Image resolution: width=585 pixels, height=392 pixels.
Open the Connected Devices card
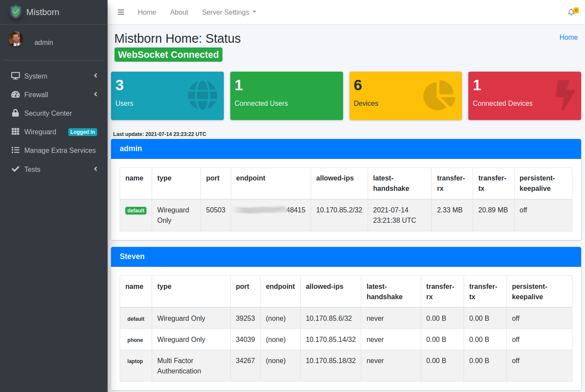pyautogui.click(x=525, y=96)
